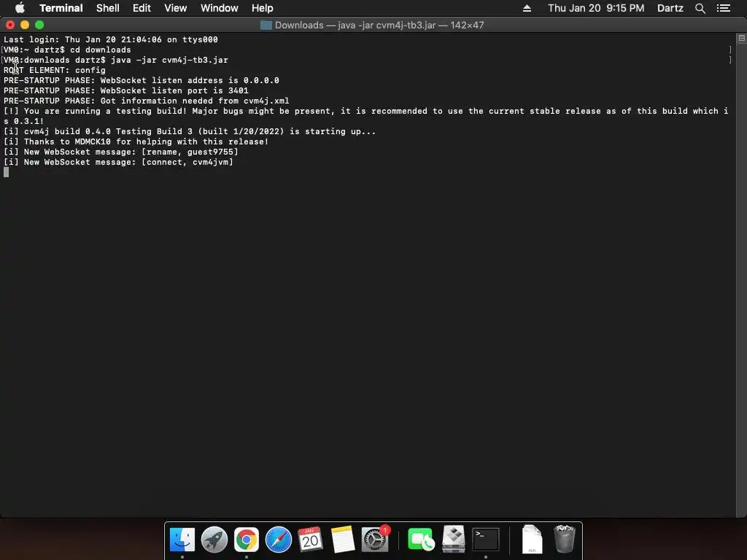This screenshot has height=560, width=747.
Task: Click the 'Thanks to MDMCK10' line
Action: click(x=136, y=141)
